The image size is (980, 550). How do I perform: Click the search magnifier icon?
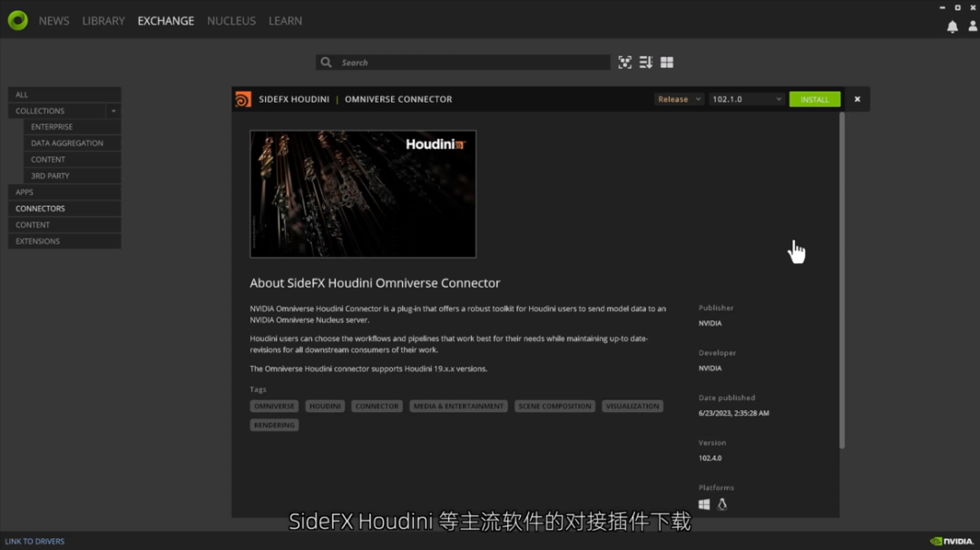point(326,63)
